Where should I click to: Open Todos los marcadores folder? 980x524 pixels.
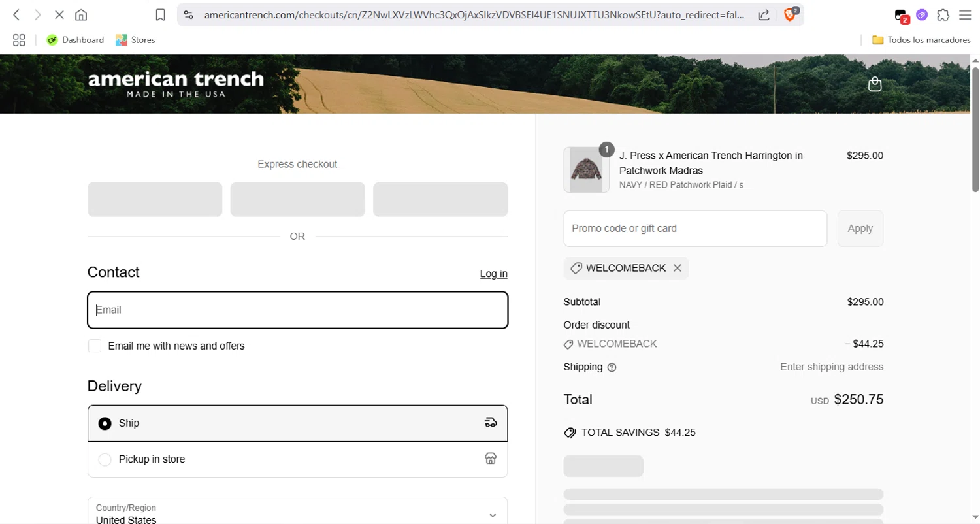[x=921, y=40]
